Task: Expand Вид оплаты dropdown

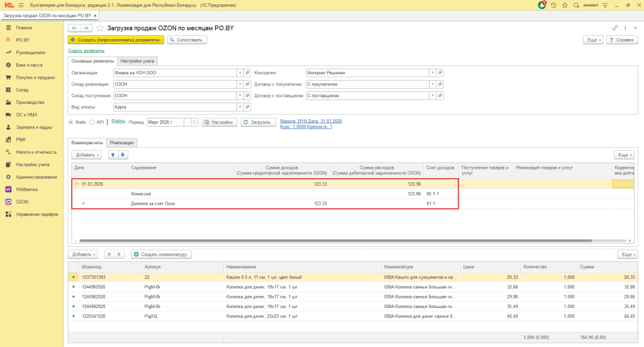Action: pyautogui.click(x=240, y=107)
